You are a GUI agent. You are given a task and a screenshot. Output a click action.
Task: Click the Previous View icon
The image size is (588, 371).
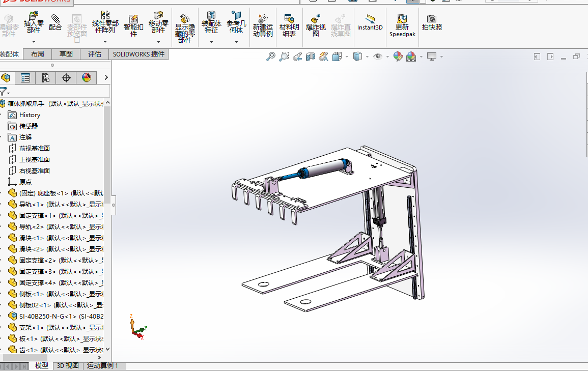pyautogui.click(x=297, y=56)
